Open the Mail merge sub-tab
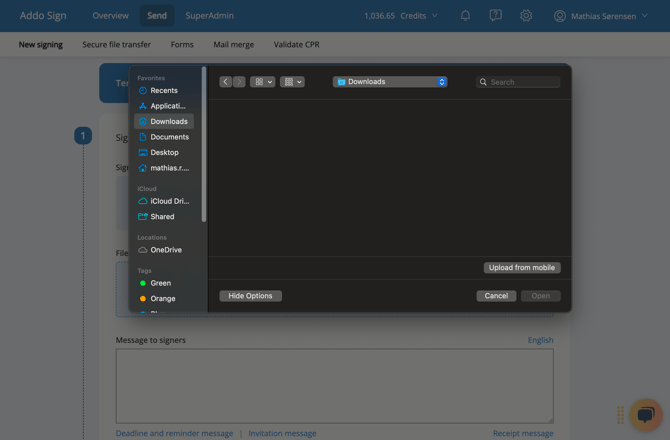The height and width of the screenshot is (440, 670). click(x=233, y=44)
